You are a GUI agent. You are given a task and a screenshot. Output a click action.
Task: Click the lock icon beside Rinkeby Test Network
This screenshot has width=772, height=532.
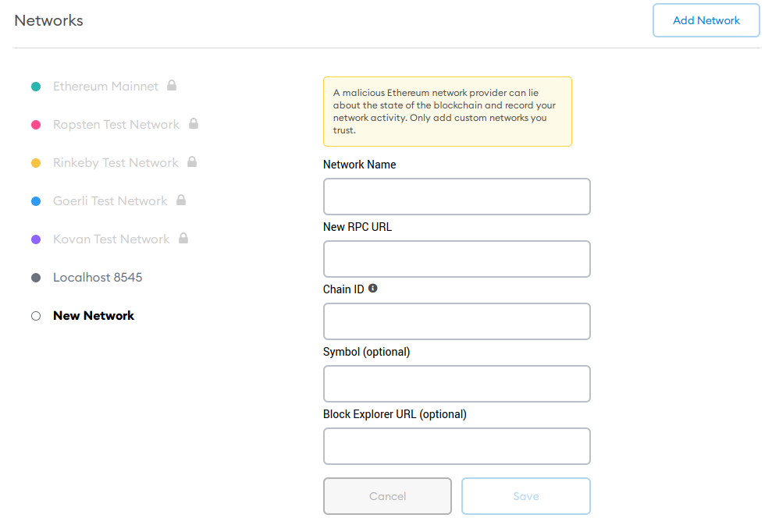tap(192, 161)
